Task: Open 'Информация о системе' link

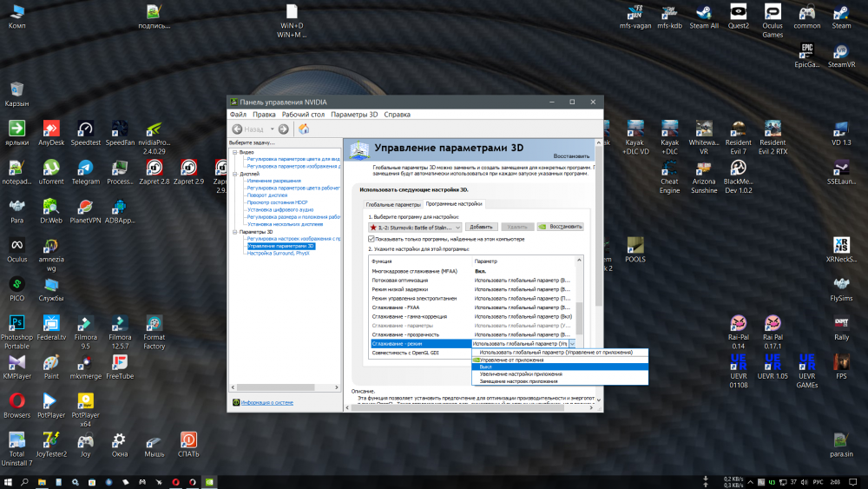Action: click(266, 402)
